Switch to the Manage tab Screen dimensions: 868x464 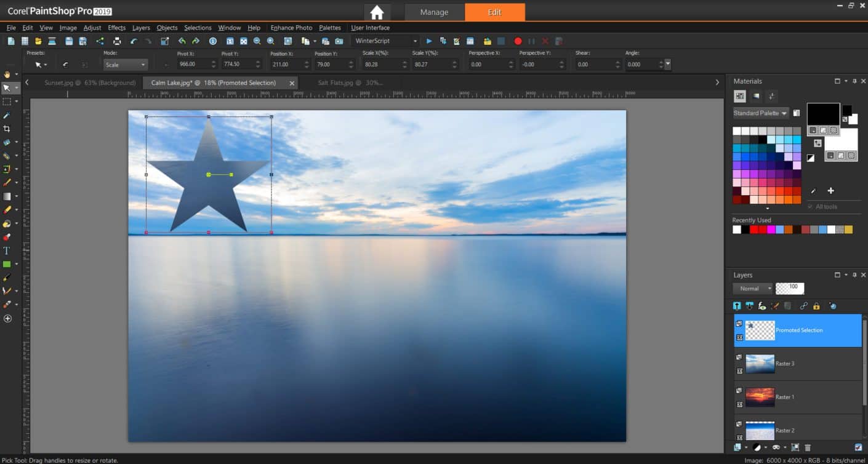pyautogui.click(x=433, y=12)
